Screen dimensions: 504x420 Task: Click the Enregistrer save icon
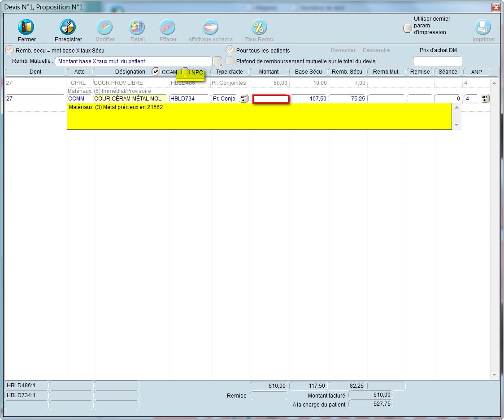(x=68, y=28)
